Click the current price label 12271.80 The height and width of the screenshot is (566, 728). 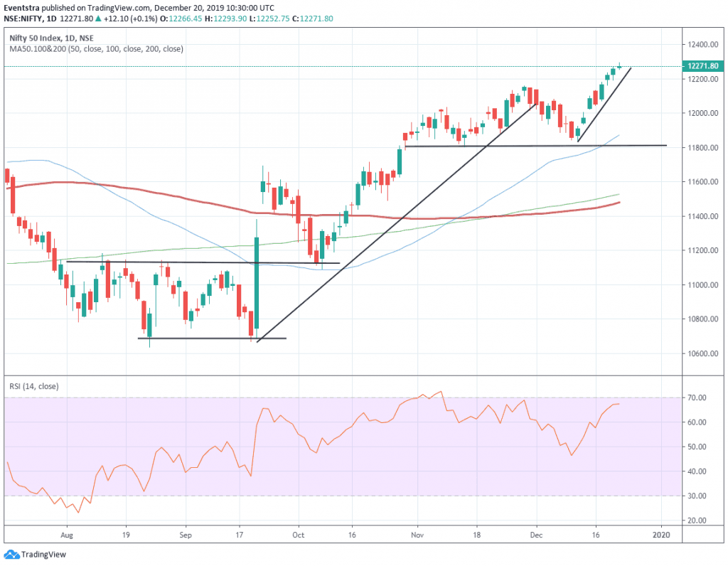pyautogui.click(x=703, y=65)
